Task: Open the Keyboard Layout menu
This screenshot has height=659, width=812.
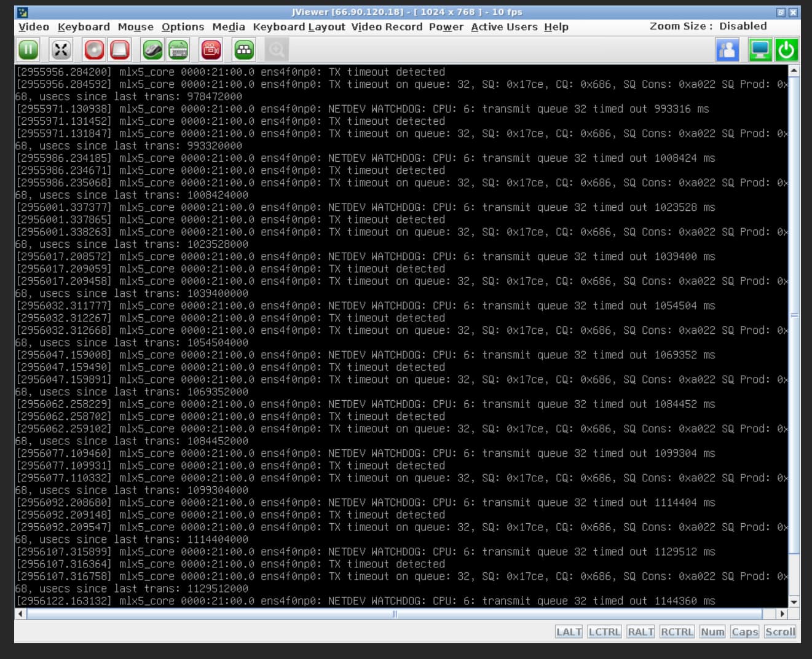Action: click(x=299, y=27)
